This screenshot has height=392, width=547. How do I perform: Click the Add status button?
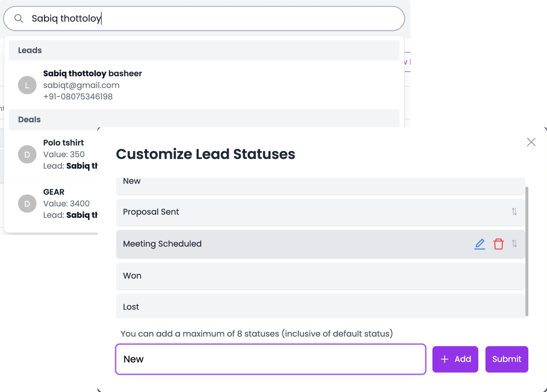pos(455,359)
